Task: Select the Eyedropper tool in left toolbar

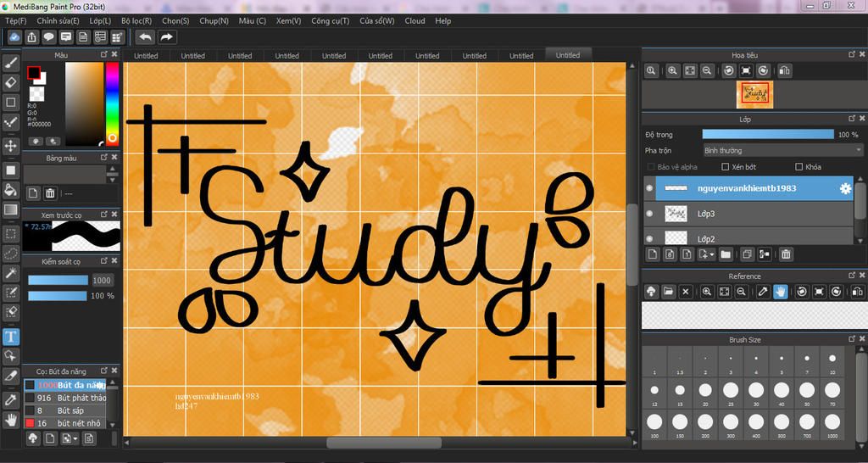Action: (x=10, y=400)
